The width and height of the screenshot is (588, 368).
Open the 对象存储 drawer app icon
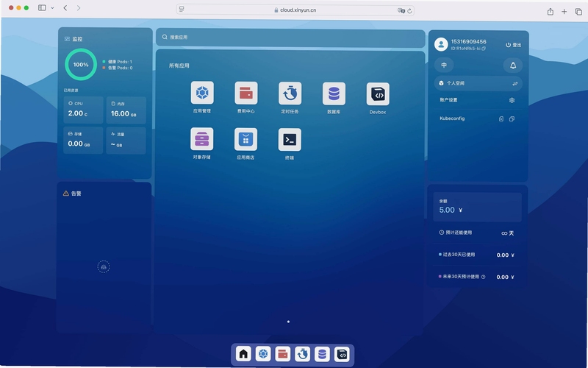(x=201, y=138)
